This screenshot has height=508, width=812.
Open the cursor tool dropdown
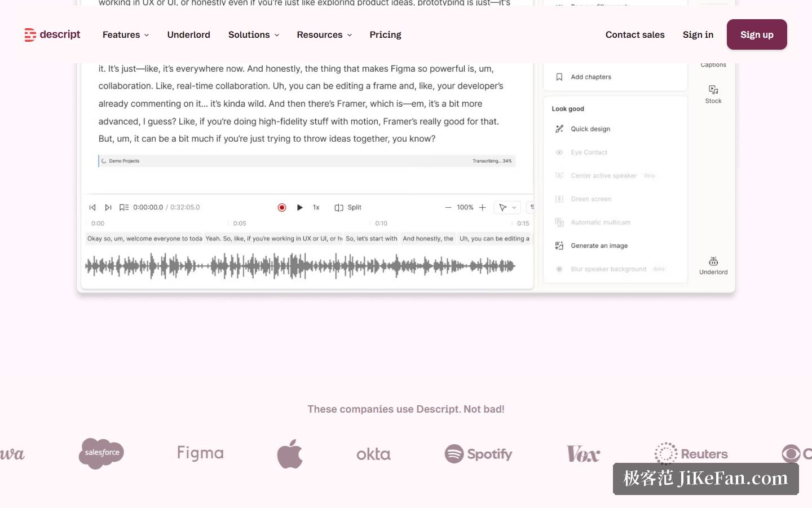coord(507,207)
